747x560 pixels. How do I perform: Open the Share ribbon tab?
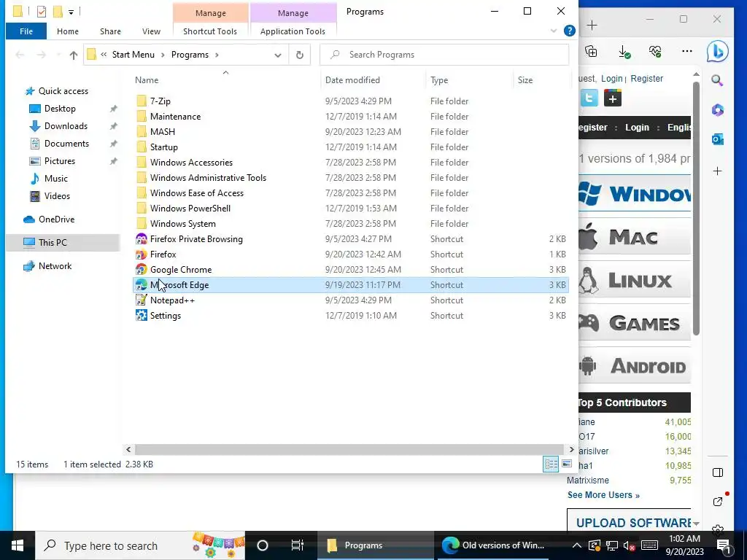click(x=110, y=31)
